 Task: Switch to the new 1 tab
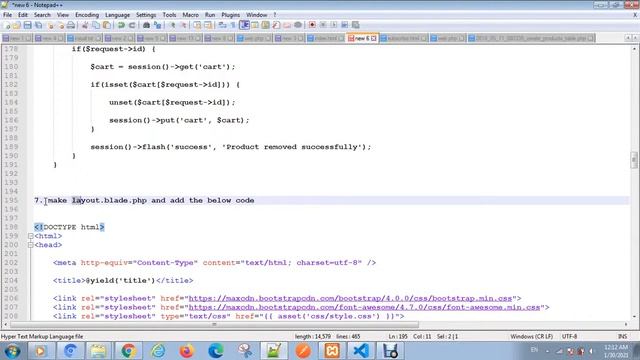16,38
